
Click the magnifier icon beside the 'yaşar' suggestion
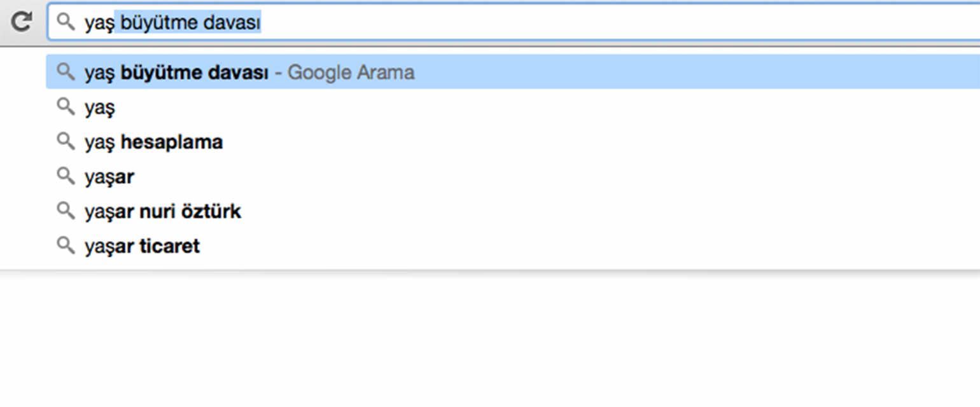click(66, 176)
